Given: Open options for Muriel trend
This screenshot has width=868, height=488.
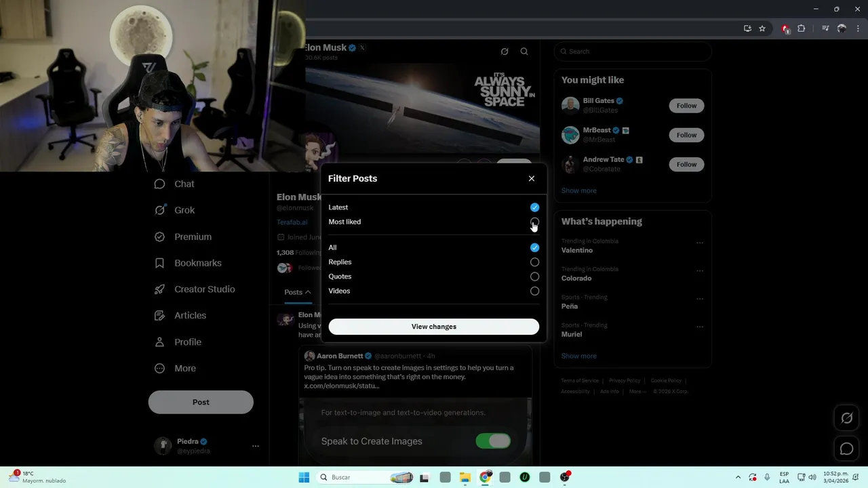Looking at the screenshot, I should pyautogui.click(x=700, y=327).
